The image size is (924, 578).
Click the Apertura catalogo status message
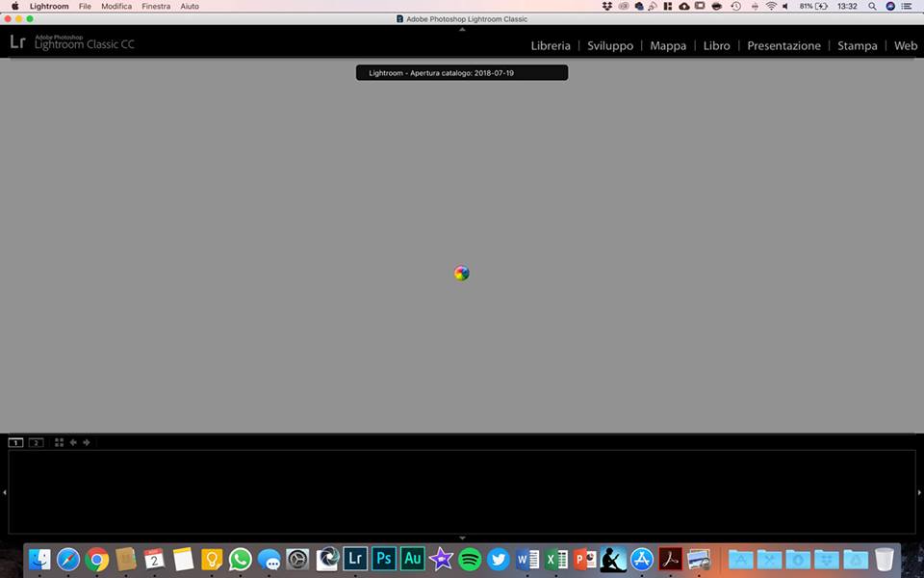coord(462,73)
